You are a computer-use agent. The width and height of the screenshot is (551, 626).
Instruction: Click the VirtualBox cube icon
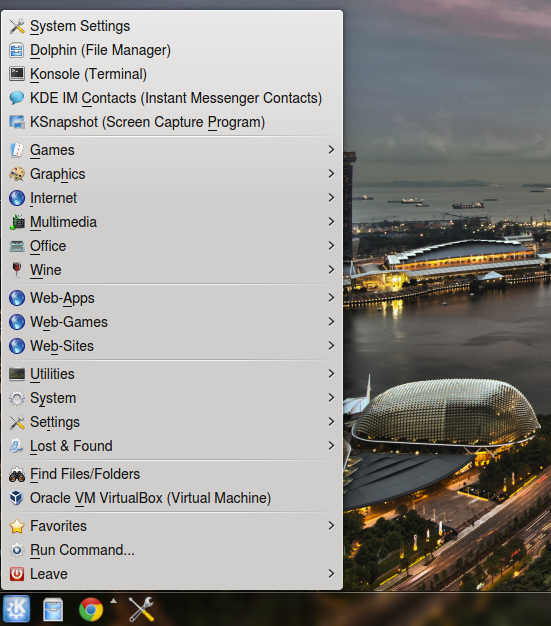17,498
